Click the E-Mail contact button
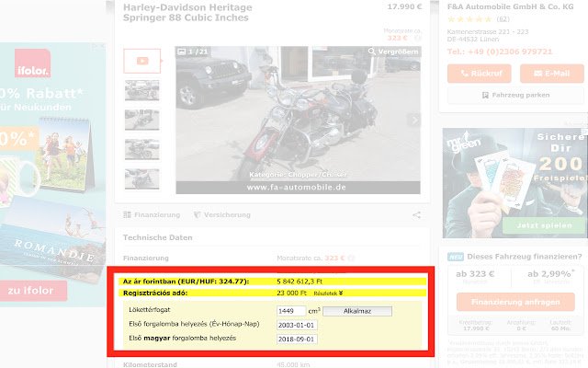Viewport: 588px width, 368px height. (x=552, y=74)
